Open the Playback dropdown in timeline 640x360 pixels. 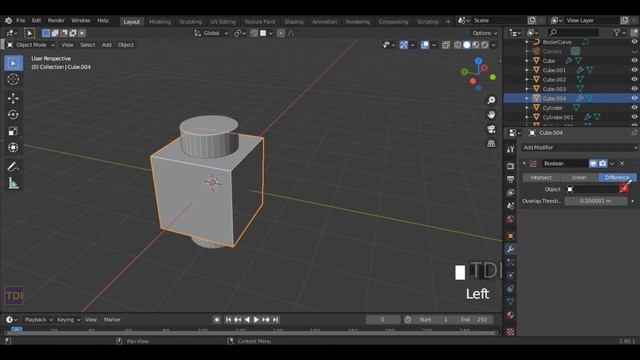(39, 320)
